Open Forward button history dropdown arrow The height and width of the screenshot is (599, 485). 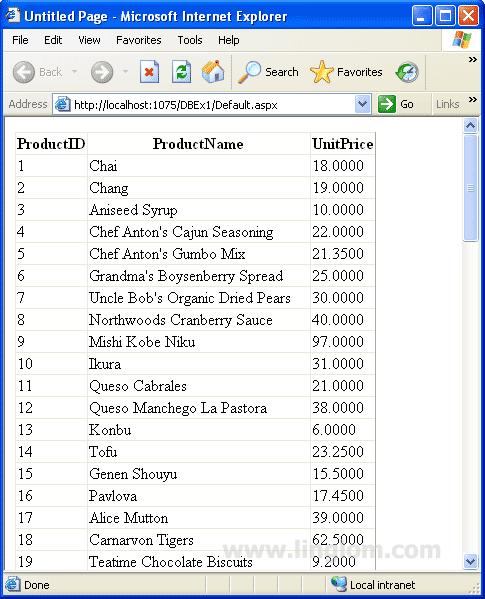coord(125,71)
